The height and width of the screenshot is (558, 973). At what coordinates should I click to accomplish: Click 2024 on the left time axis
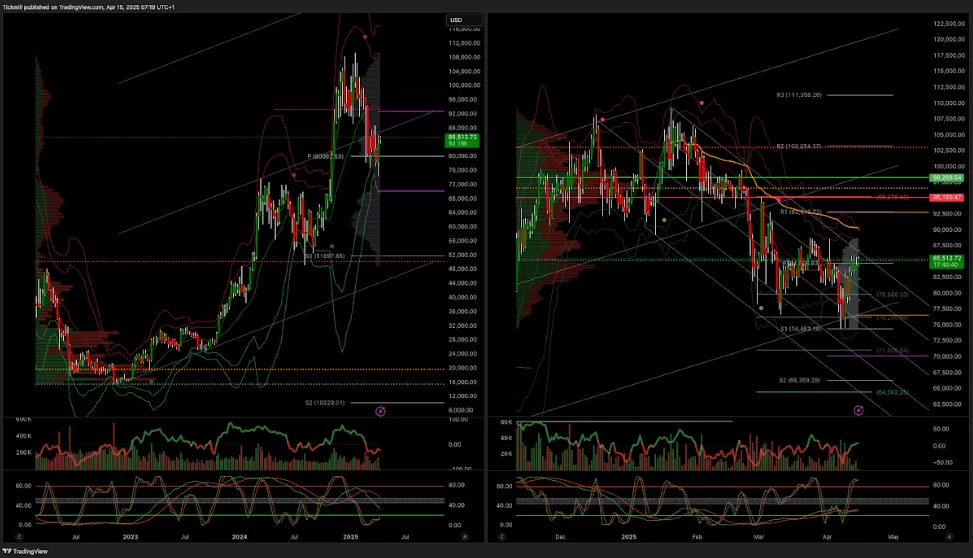(239, 536)
